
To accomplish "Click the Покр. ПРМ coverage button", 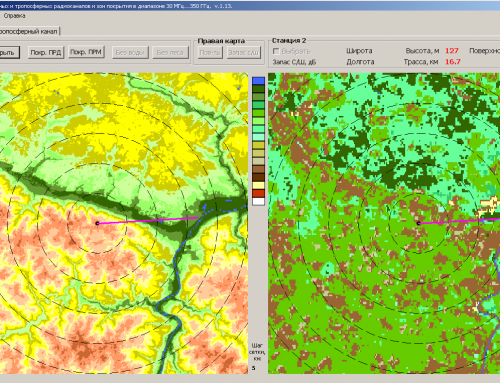I will (86, 52).
